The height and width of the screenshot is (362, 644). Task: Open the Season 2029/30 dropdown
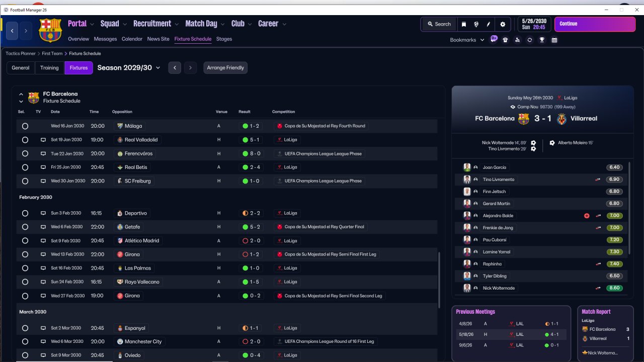click(x=129, y=68)
